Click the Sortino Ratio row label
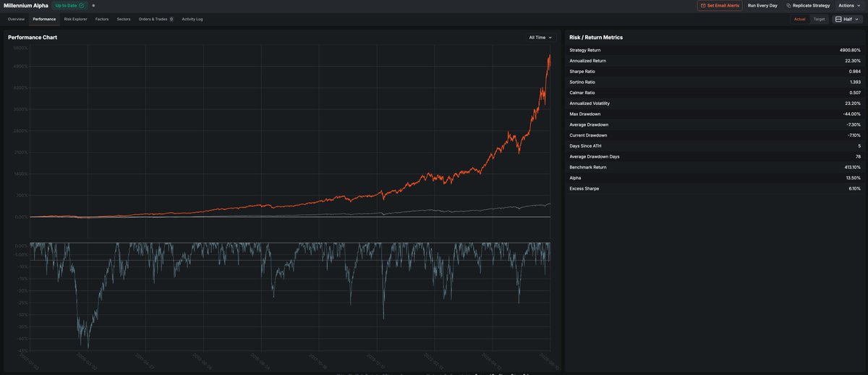The image size is (868, 375). pos(582,82)
